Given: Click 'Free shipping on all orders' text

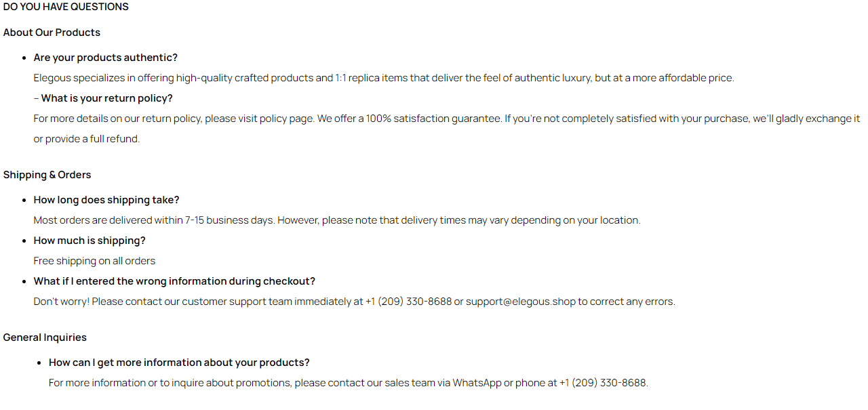Looking at the screenshot, I should [x=94, y=261].
